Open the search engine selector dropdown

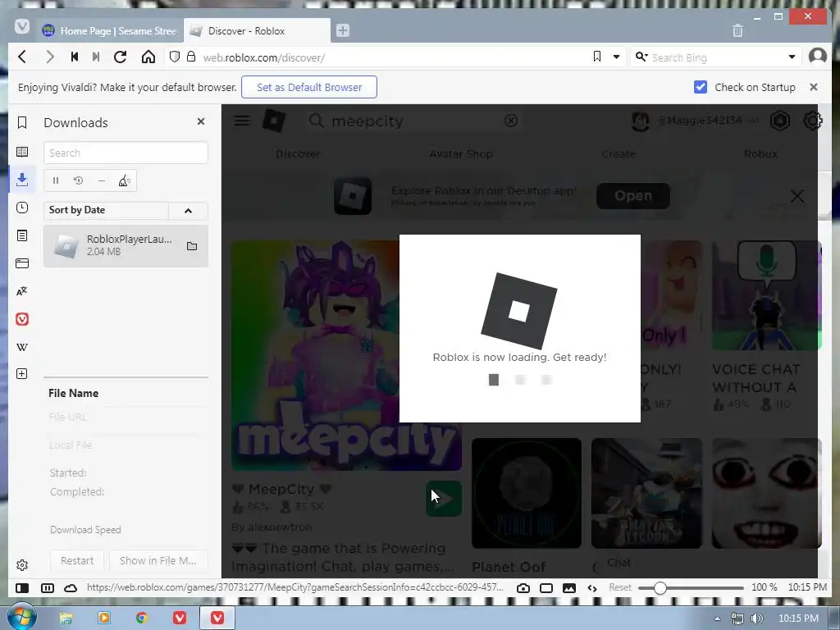641,57
